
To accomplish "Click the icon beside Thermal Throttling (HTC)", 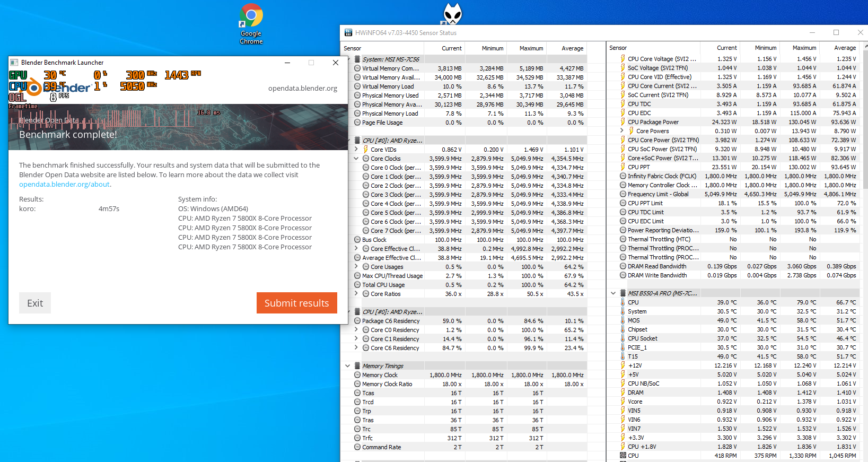I will (623, 239).
